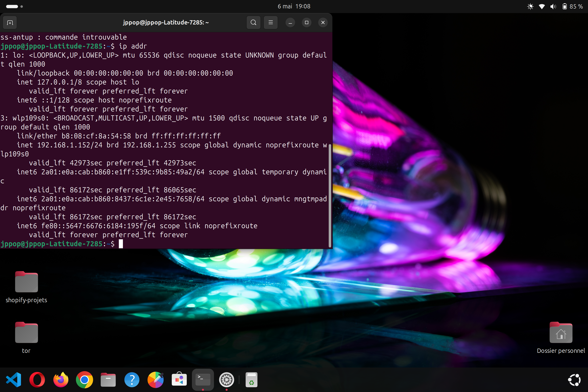Click the Terminal icon in the dock
The image size is (588, 392).
[x=203, y=380]
